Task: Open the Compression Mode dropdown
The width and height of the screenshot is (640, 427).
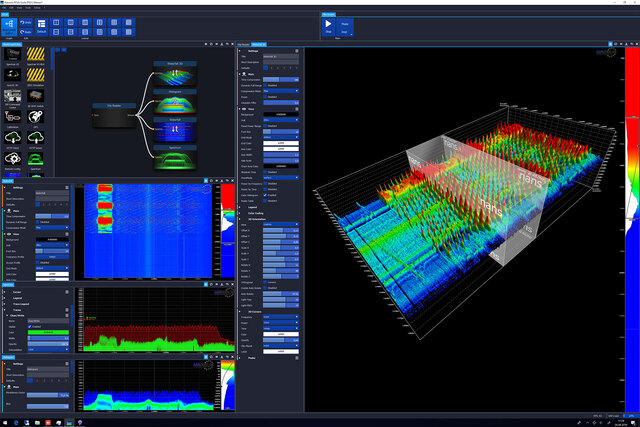Action: coord(281,91)
